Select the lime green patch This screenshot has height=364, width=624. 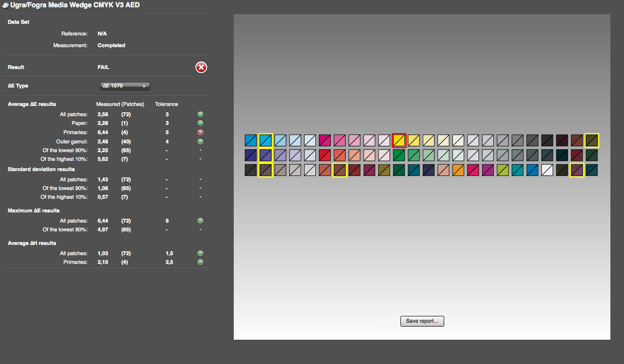pyautogui.click(x=503, y=170)
